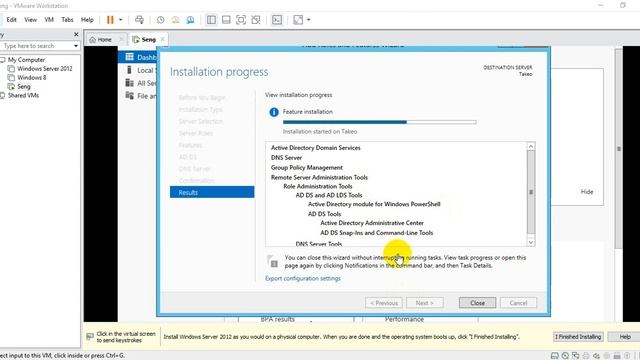
Task: Open the library search dropdown arrow
Action: pos(76,46)
